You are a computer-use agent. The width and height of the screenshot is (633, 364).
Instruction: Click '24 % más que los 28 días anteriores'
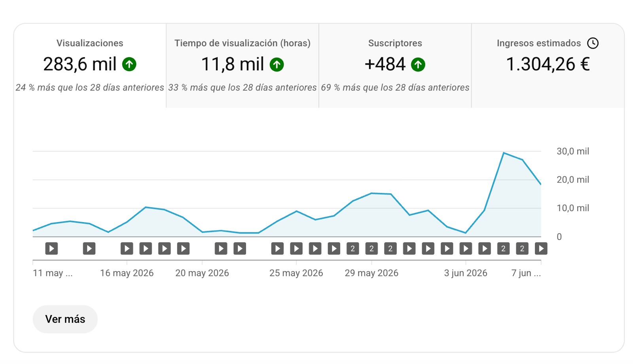pyautogui.click(x=90, y=87)
